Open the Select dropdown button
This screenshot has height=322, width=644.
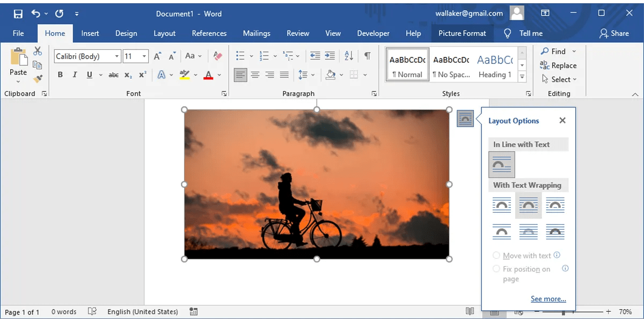(x=559, y=79)
